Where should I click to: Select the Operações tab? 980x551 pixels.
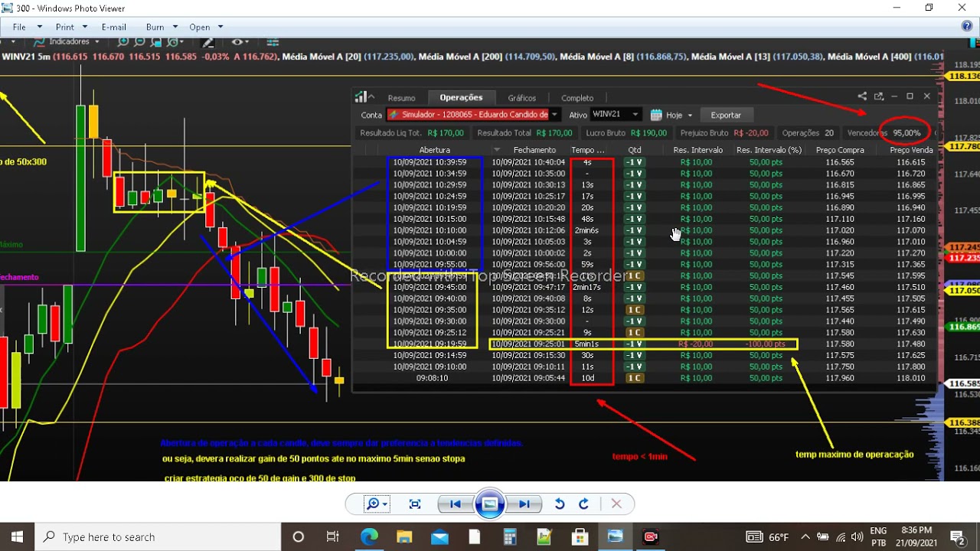click(x=461, y=97)
